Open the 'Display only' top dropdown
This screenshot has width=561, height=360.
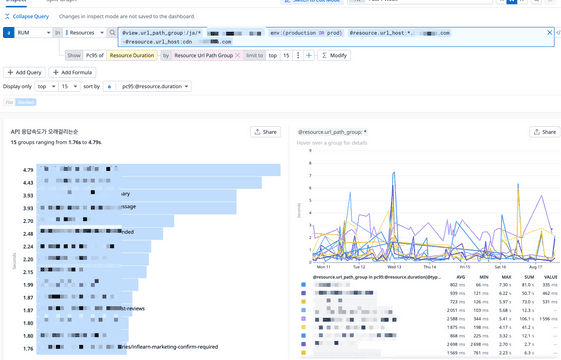coord(47,87)
